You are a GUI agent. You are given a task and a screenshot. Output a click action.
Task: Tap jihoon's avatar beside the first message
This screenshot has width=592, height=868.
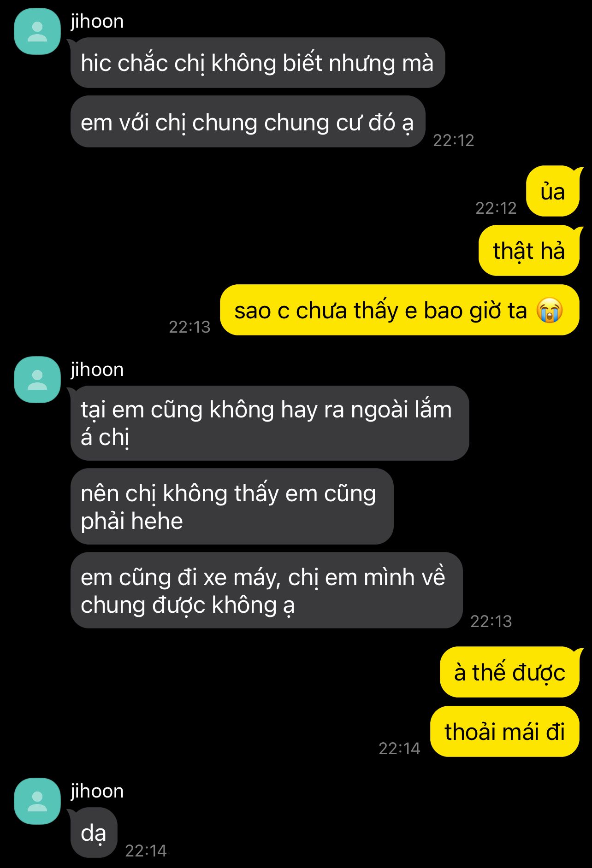[37, 31]
